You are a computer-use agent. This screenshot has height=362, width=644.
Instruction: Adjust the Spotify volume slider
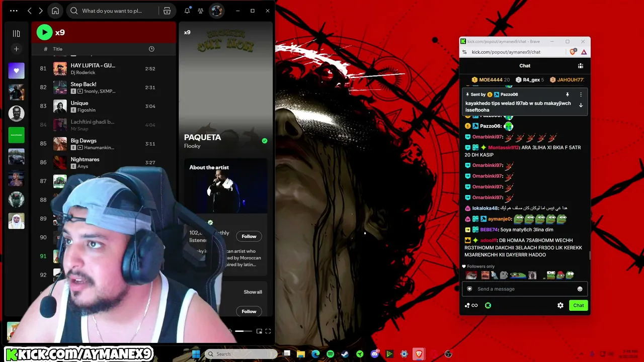pyautogui.click(x=243, y=331)
